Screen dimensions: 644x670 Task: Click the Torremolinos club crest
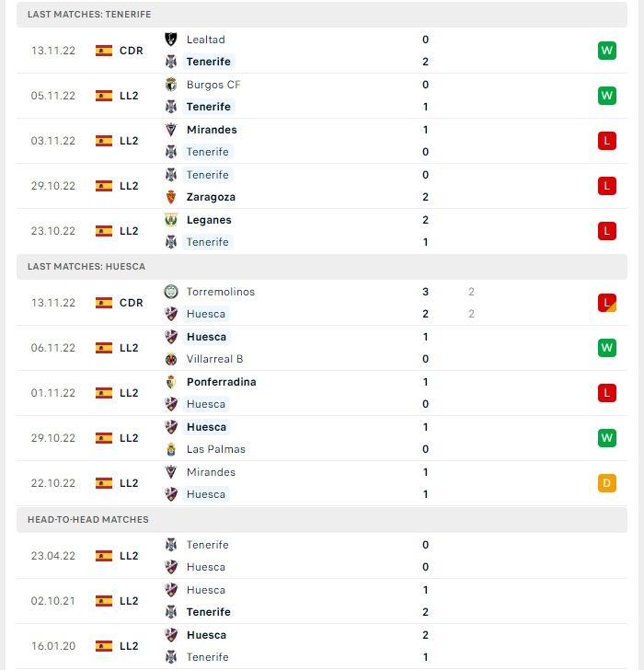(x=171, y=292)
